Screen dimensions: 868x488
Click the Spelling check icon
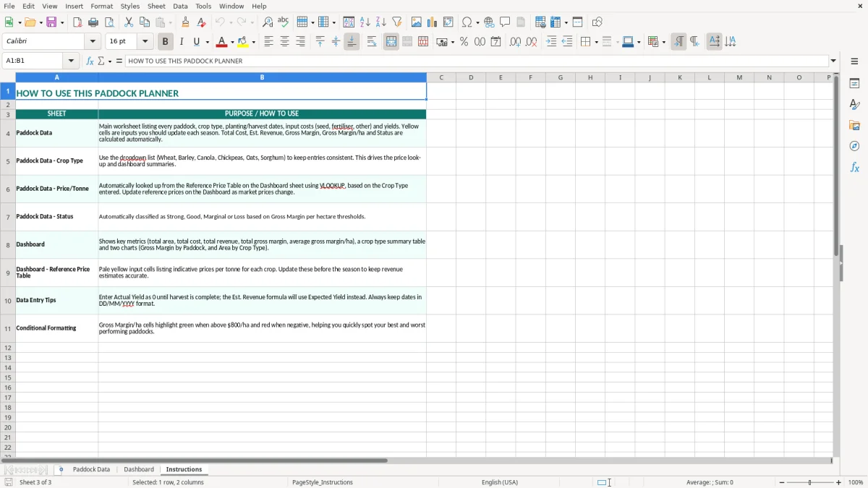click(x=284, y=22)
